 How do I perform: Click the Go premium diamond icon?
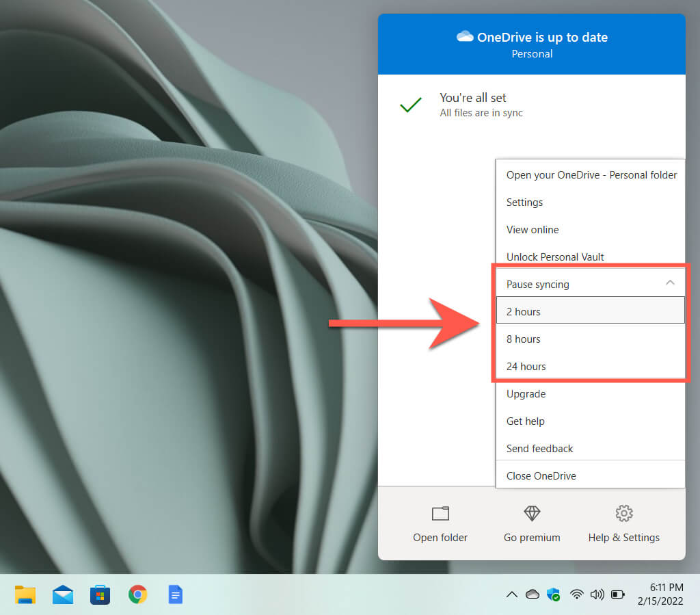532,514
